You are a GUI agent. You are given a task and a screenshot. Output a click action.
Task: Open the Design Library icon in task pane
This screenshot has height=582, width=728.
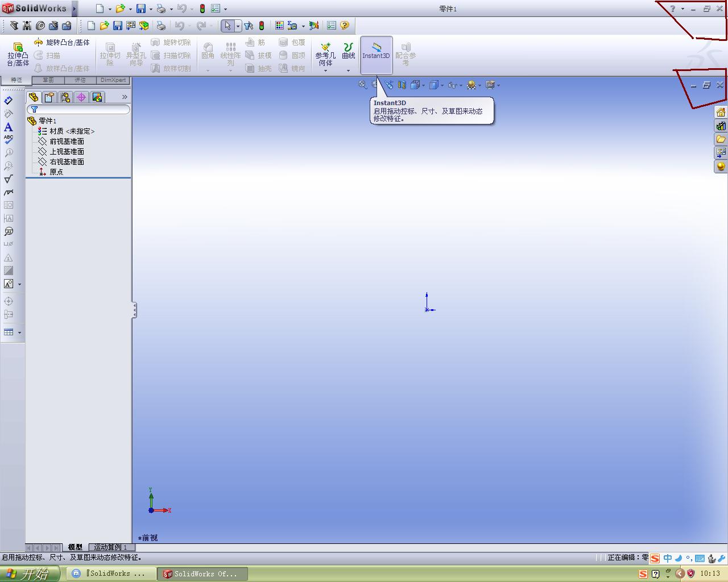(x=721, y=126)
